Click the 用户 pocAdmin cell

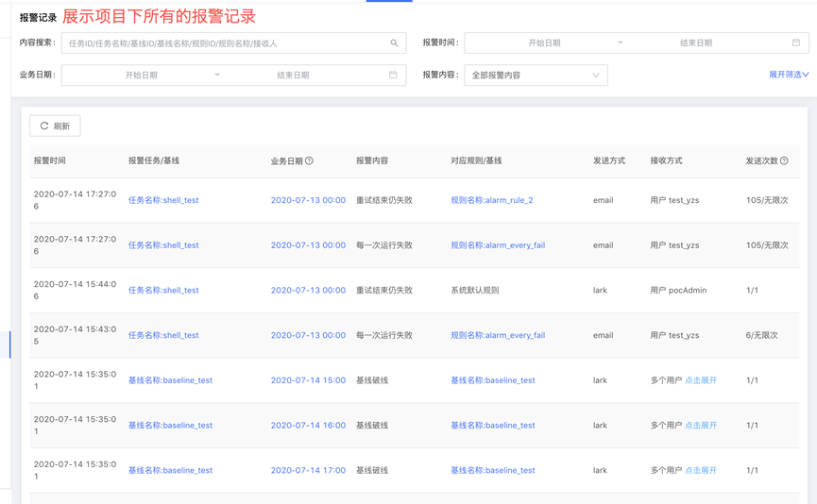pyautogui.click(x=678, y=290)
